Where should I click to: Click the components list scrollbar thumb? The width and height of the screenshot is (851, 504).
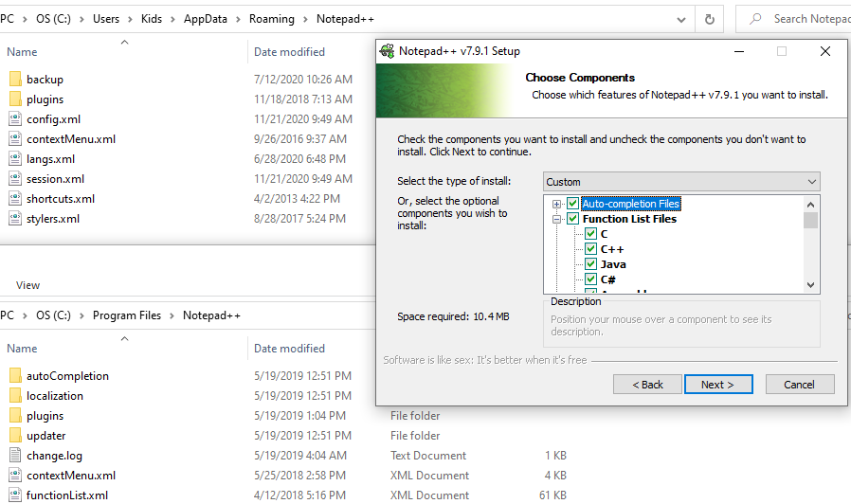click(x=811, y=220)
